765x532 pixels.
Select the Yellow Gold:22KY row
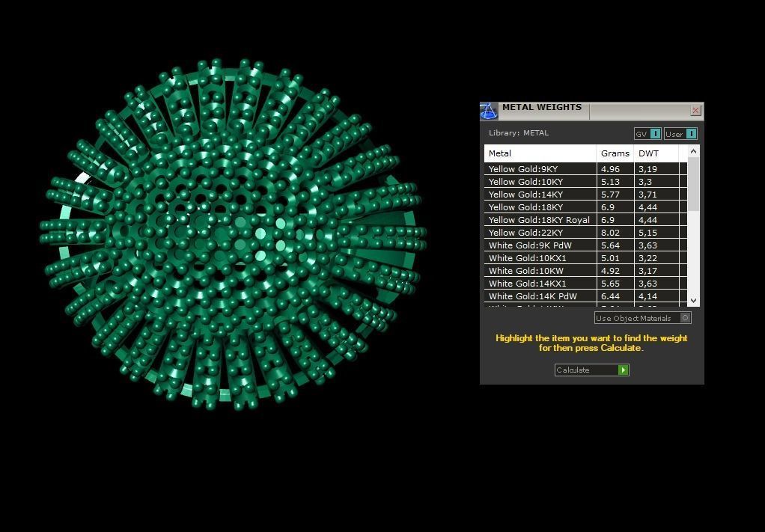[x=585, y=232]
